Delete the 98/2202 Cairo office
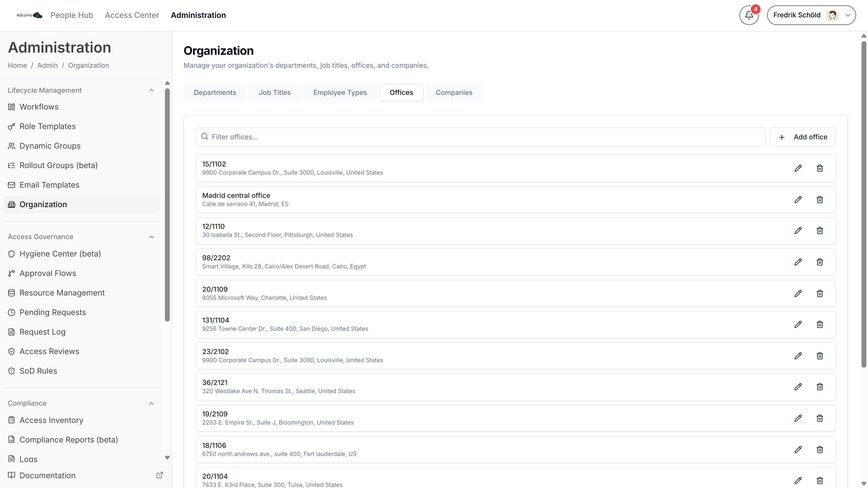Image resolution: width=868 pixels, height=488 pixels. pos(820,262)
